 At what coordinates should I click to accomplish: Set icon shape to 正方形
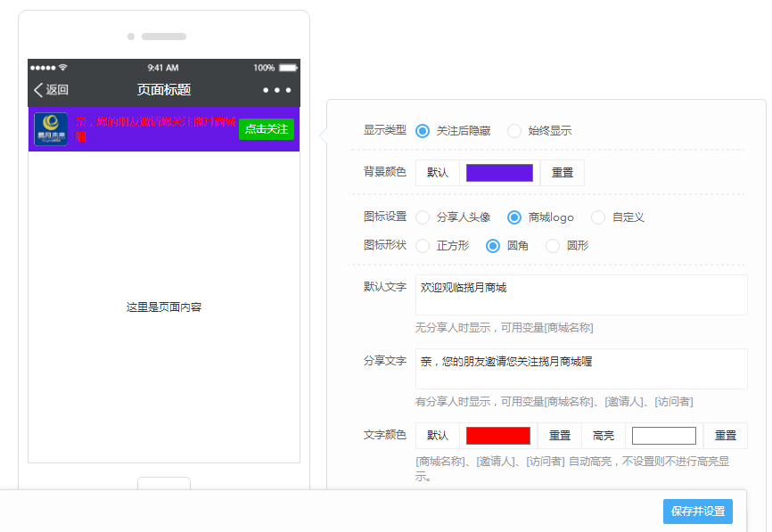(423, 246)
